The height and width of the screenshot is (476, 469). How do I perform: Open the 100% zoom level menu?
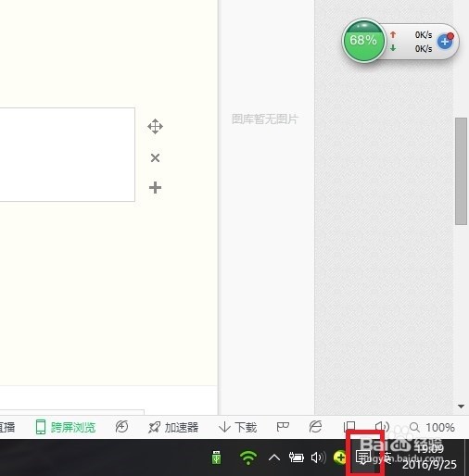tap(440, 427)
